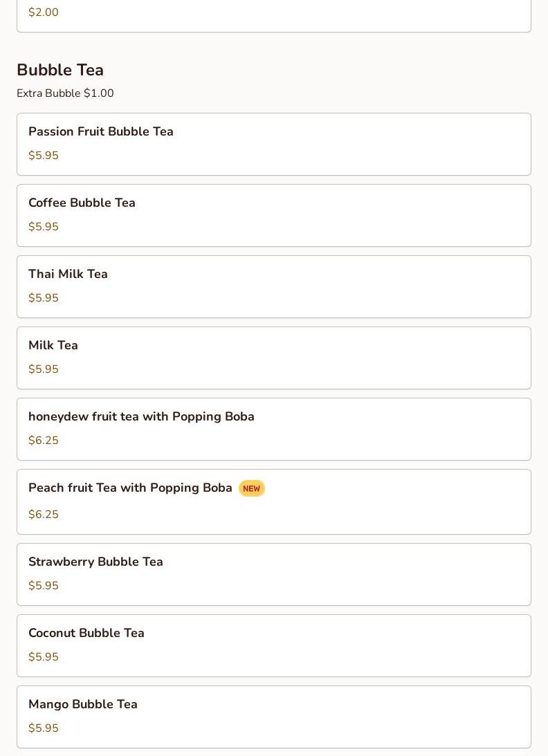Select Mango Bubble Tea item

[274, 717]
